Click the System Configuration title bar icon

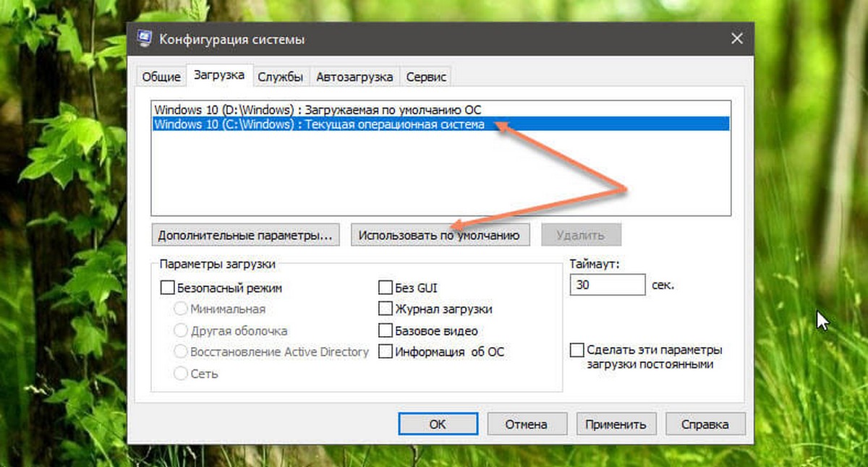click(x=145, y=38)
